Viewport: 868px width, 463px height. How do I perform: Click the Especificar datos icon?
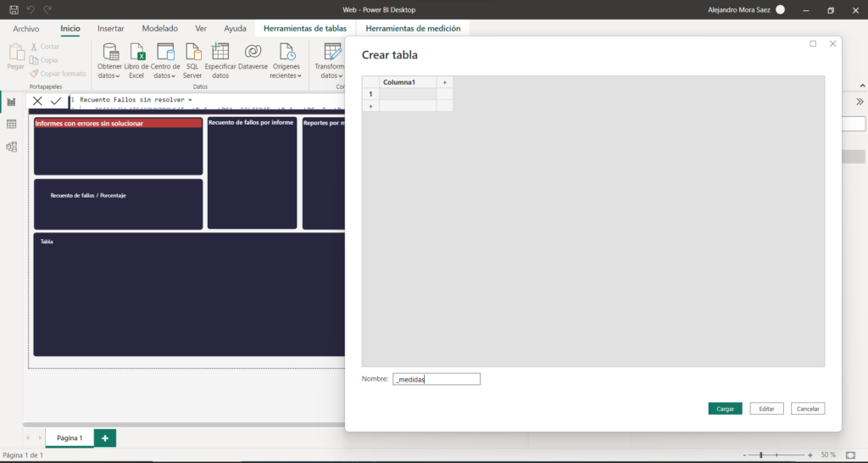(220, 53)
